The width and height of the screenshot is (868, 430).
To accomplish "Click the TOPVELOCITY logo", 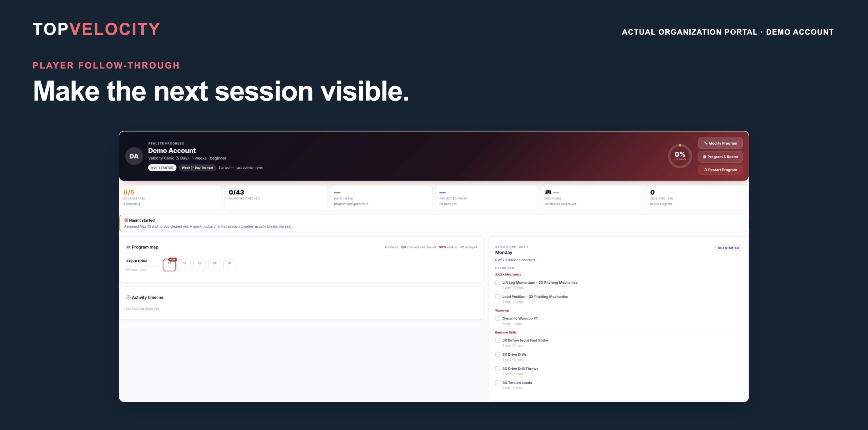I will (x=96, y=29).
